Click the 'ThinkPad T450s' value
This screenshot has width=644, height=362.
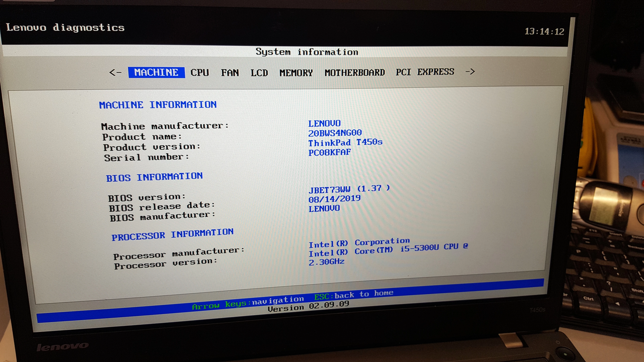click(x=345, y=143)
